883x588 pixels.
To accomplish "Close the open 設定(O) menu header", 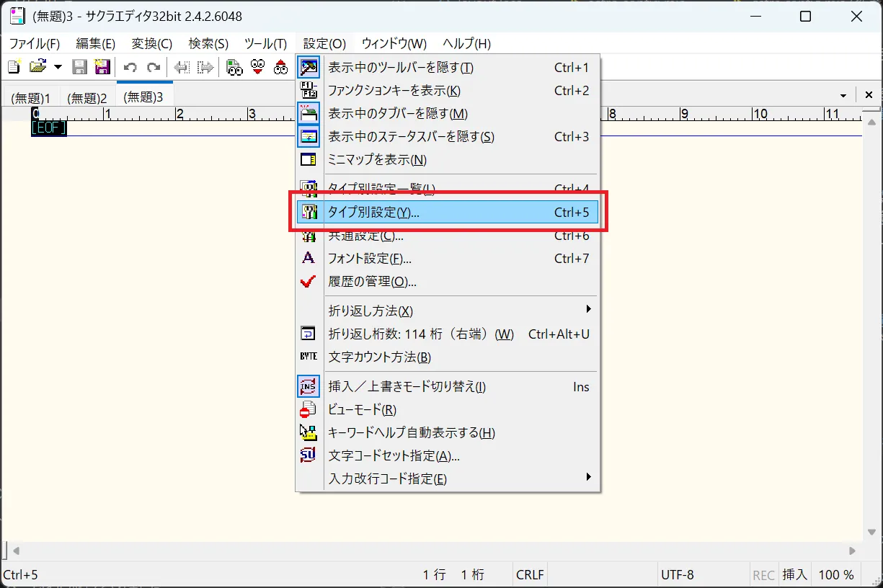I will 324,43.
